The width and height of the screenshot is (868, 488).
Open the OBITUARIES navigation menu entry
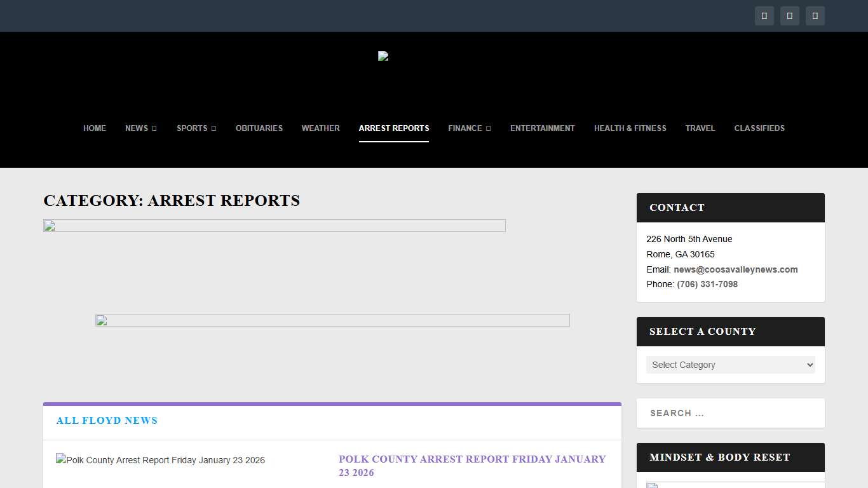pos(259,128)
